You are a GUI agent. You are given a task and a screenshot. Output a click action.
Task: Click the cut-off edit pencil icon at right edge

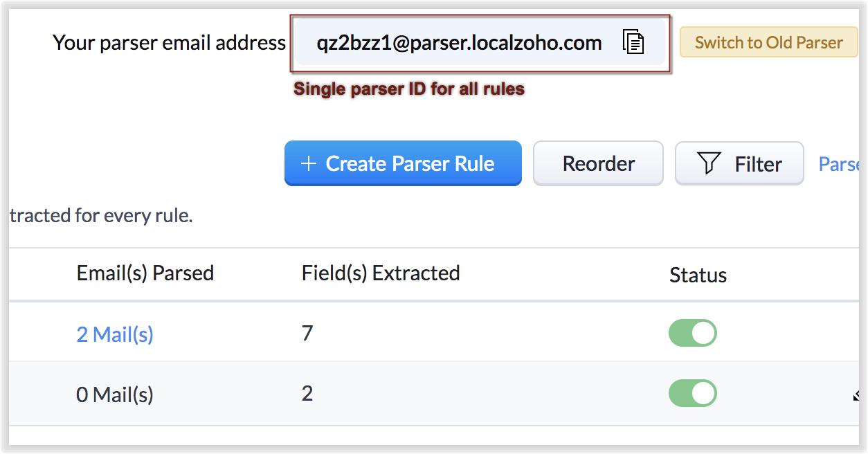coord(857,396)
